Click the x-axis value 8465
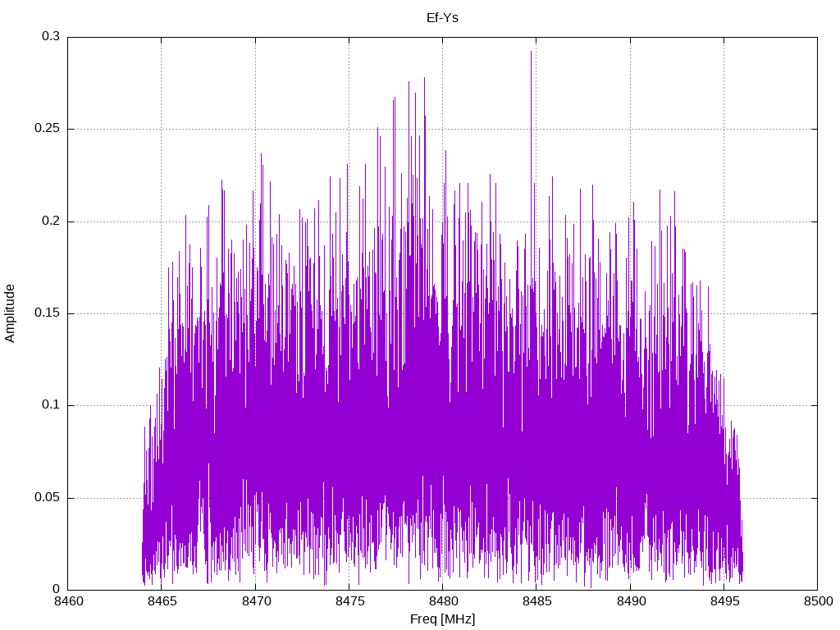Screen dimensions: 840x630 tap(162, 601)
